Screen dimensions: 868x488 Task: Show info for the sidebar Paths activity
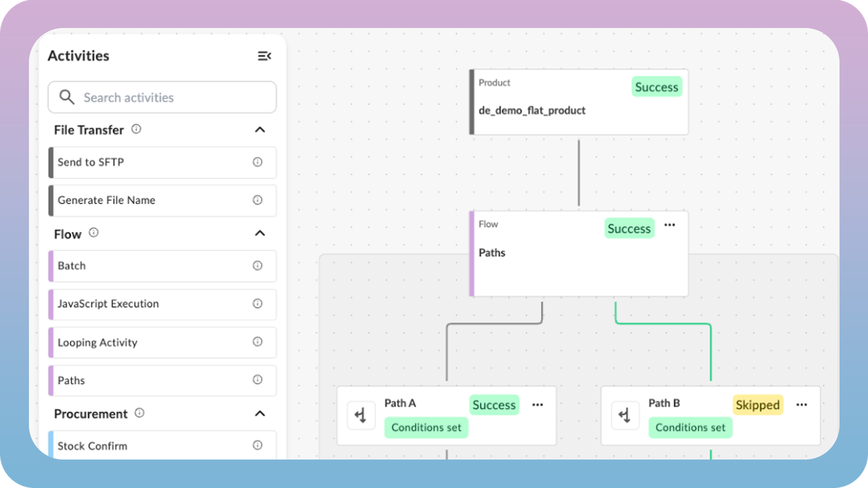258,380
